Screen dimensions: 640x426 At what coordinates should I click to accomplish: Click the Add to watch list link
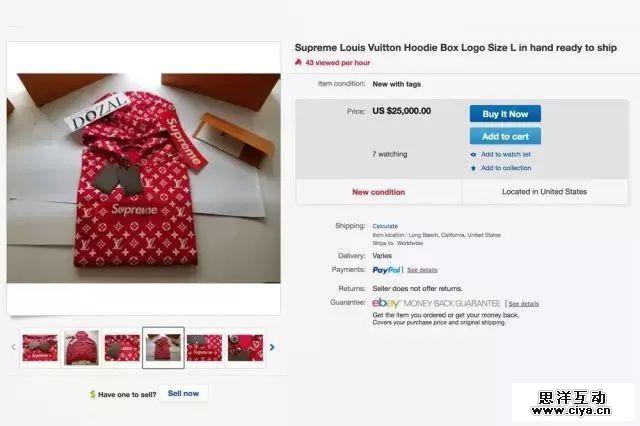(506, 154)
